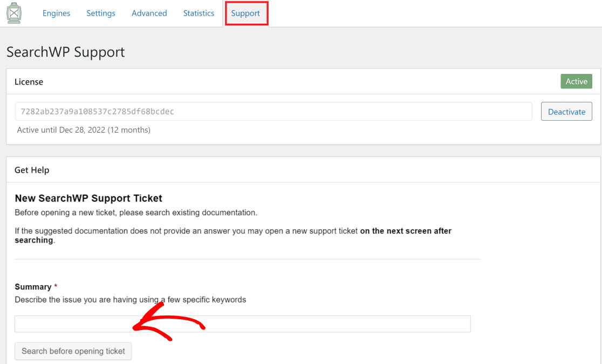Click the Active until Dec 28, 2022 text

tap(84, 130)
